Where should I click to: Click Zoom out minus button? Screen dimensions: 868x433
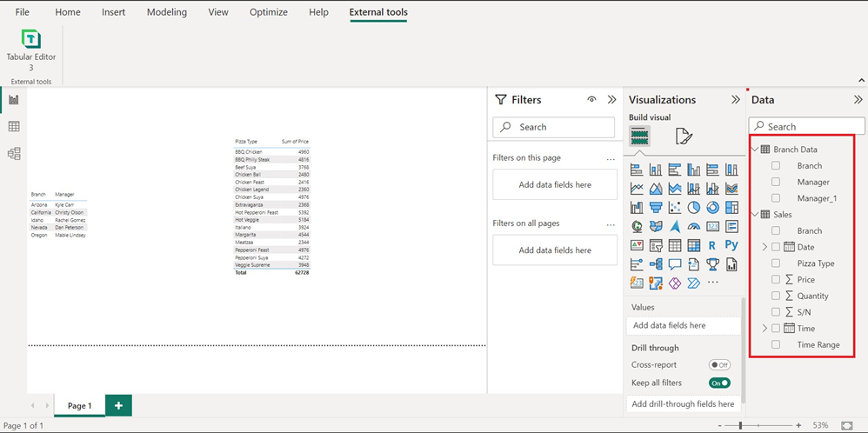click(719, 425)
